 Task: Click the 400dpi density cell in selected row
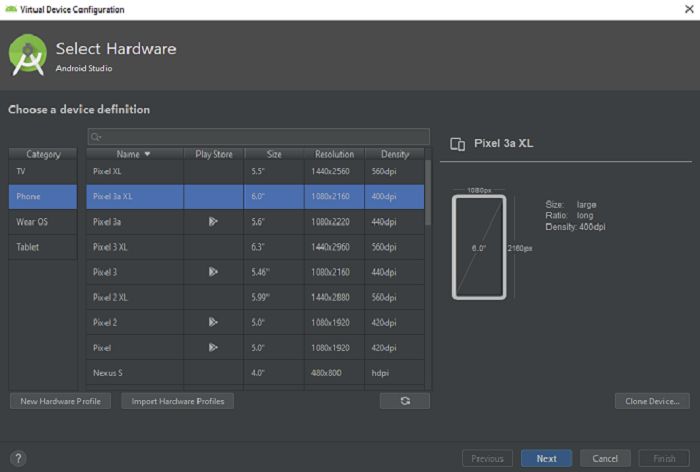(395, 196)
